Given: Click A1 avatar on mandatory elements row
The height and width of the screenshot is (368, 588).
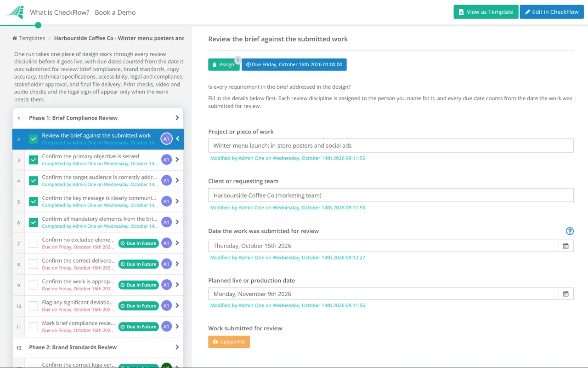Looking at the screenshot, I should click(x=166, y=222).
